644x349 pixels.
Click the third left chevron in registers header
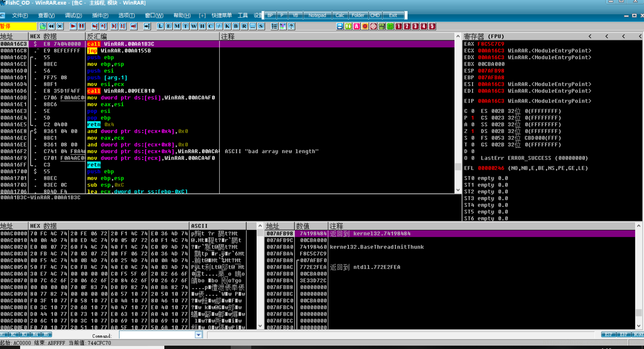(x=624, y=36)
